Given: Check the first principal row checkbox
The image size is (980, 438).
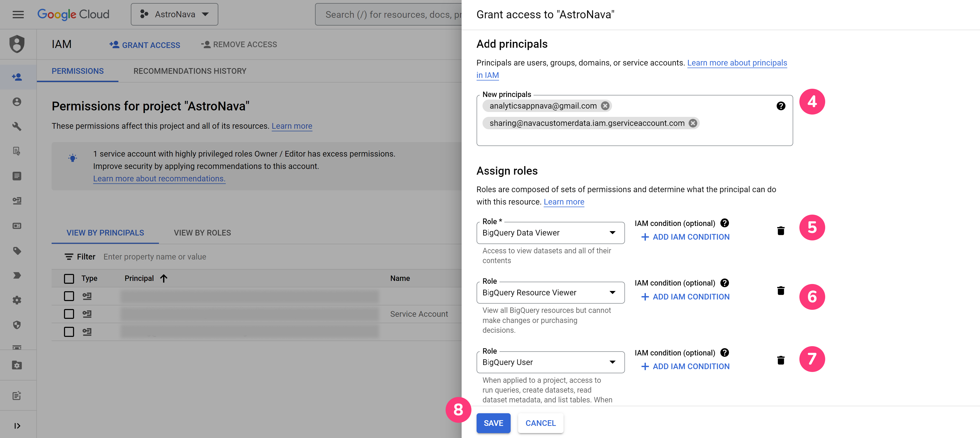Looking at the screenshot, I should (x=69, y=296).
